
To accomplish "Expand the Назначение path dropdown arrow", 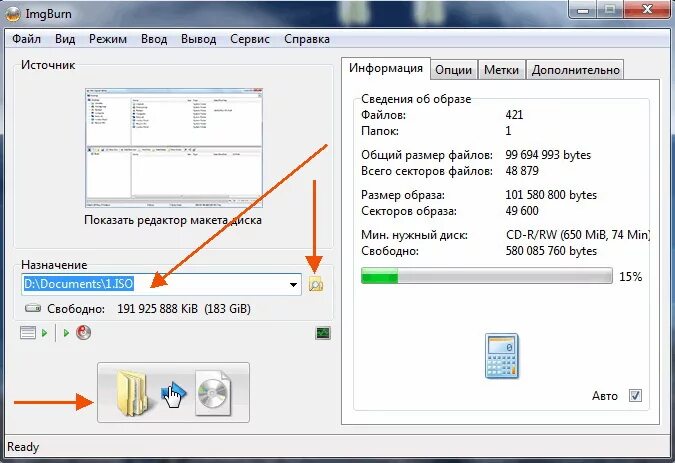I will 293,284.
